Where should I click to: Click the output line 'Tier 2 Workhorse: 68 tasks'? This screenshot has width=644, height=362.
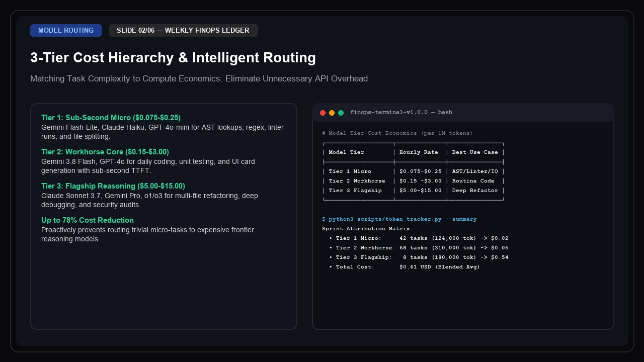pyautogui.click(x=419, y=248)
